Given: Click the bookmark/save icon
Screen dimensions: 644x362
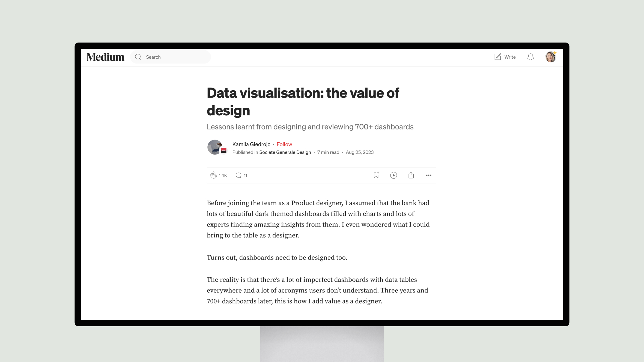Looking at the screenshot, I should [x=375, y=175].
